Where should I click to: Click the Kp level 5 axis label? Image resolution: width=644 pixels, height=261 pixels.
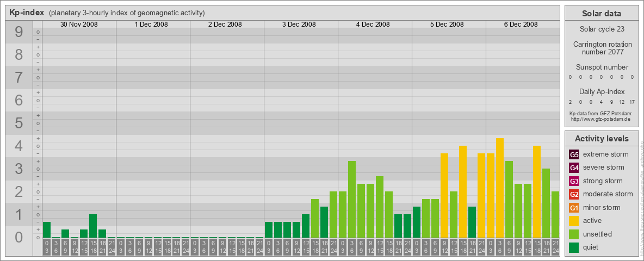tap(19, 123)
